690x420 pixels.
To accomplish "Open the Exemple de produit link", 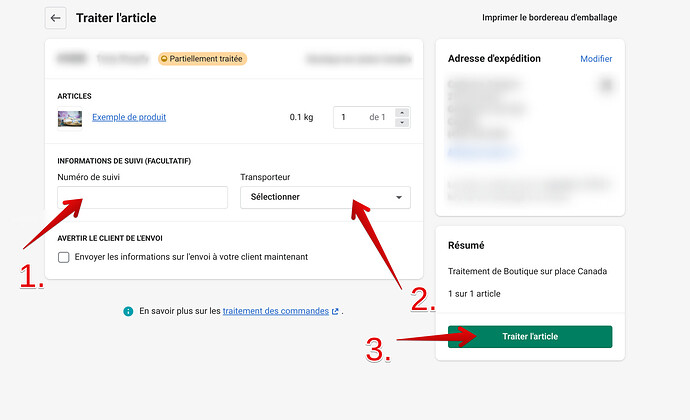I will point(129,117).
